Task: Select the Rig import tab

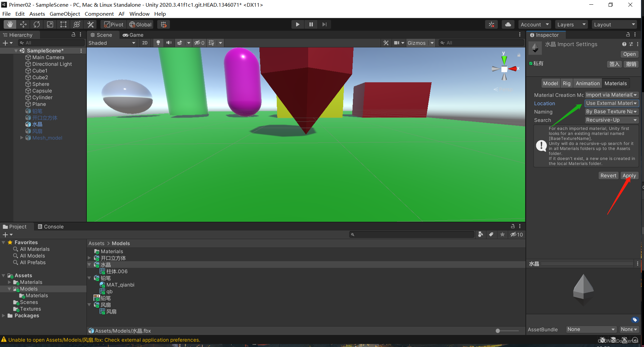Action: [567, 83]
